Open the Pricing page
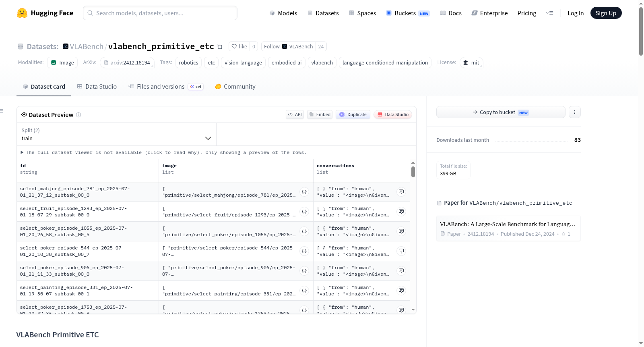This screenshot has height=347, width=644. pos(527,13)
